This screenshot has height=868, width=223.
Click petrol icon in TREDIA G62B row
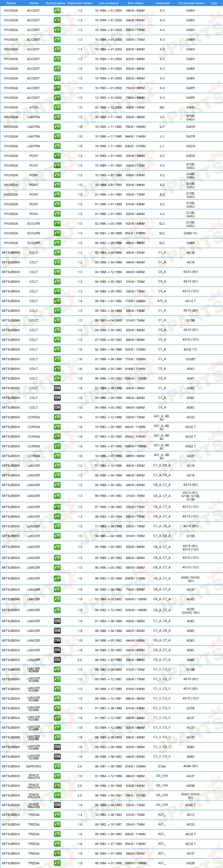(57, 863)
